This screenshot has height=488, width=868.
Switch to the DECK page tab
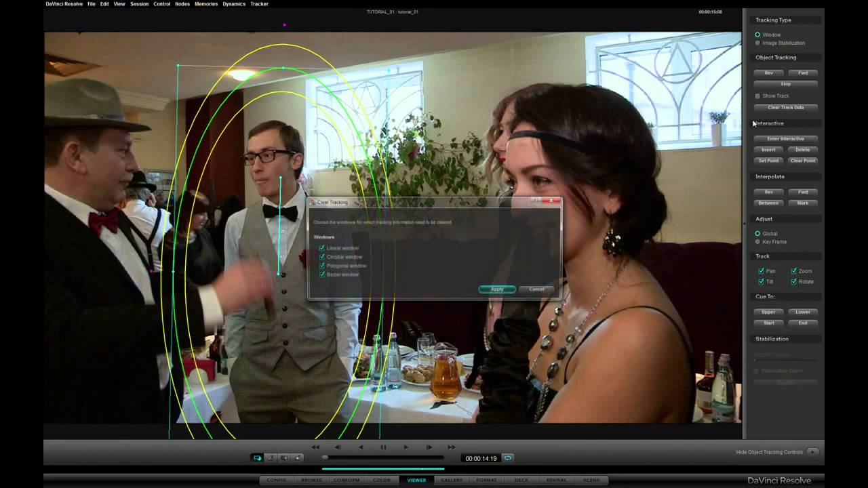521,480
